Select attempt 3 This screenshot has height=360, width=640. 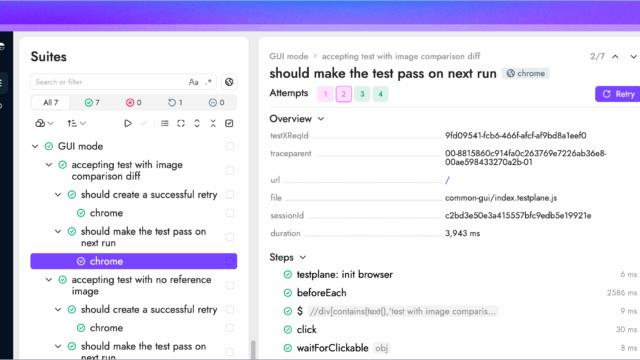(362, 94)
